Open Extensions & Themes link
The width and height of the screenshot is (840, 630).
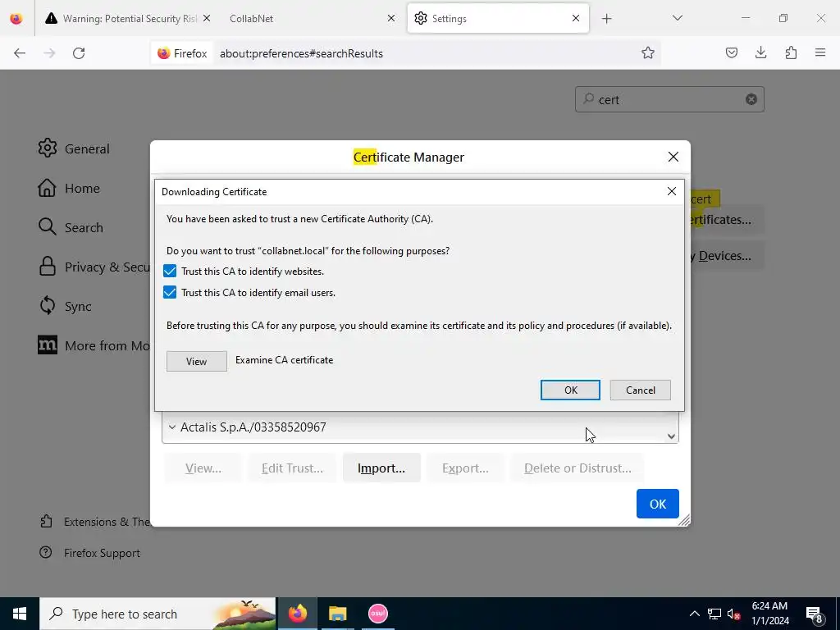[x=95, y=521]
